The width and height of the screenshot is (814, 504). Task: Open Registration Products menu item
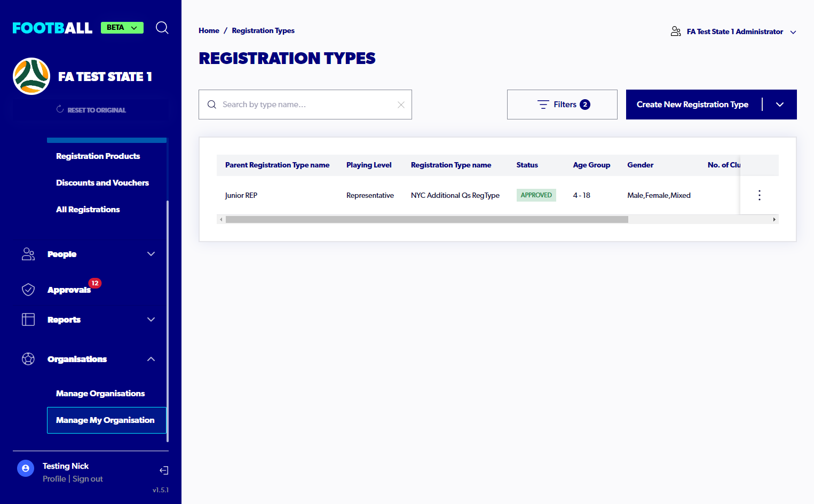pos(98,156)
